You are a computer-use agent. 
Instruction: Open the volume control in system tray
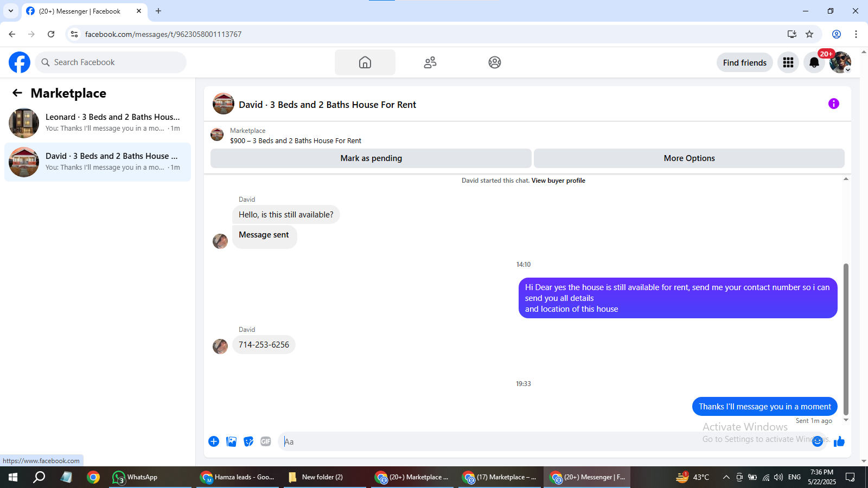(x=778, y=477)
